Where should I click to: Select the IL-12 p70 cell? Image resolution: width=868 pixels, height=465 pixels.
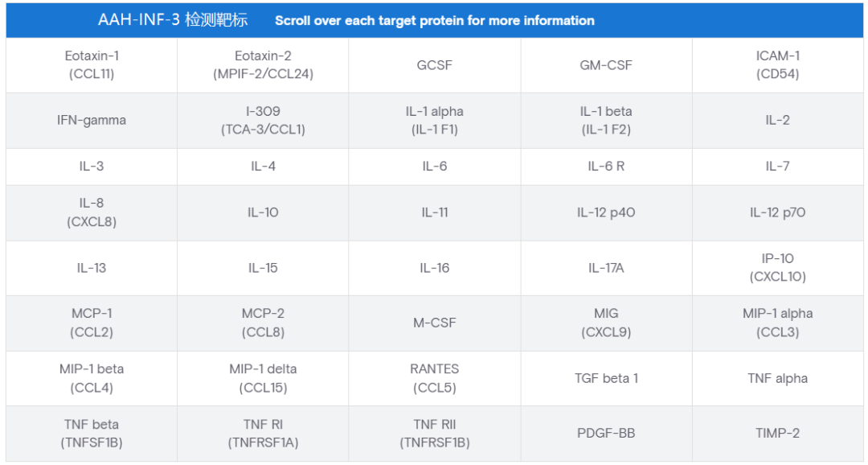click(x=777, y=212)
